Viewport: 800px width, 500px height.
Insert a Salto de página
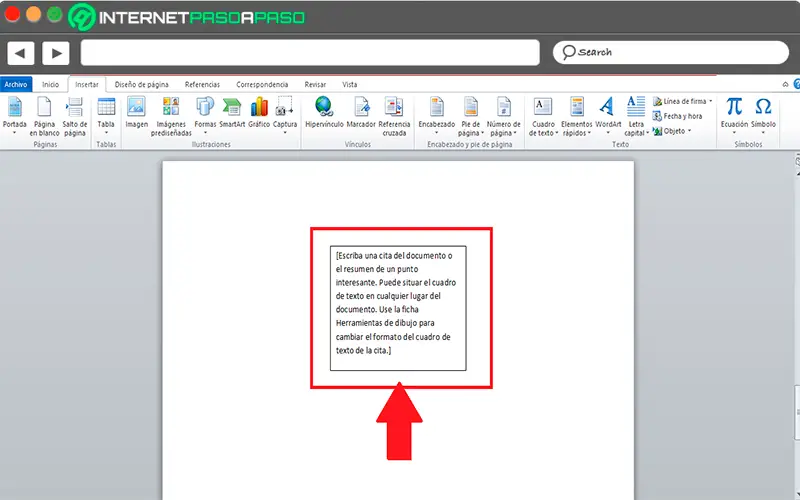(74, 116)
